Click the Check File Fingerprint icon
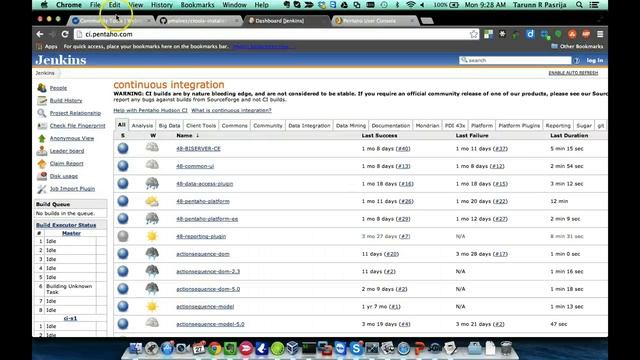 point(42,126)
